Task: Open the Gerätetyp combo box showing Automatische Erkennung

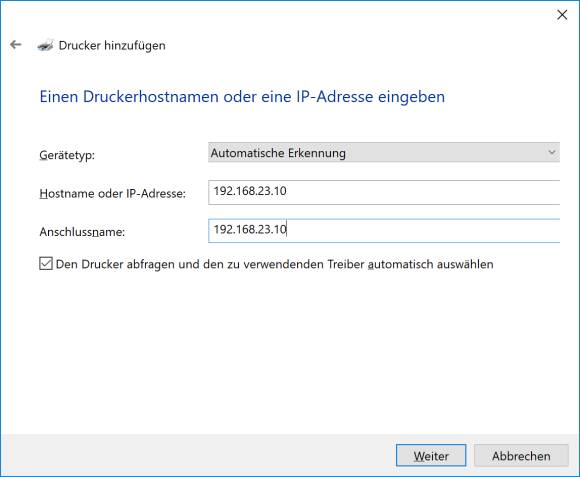Action: [384, 153]
